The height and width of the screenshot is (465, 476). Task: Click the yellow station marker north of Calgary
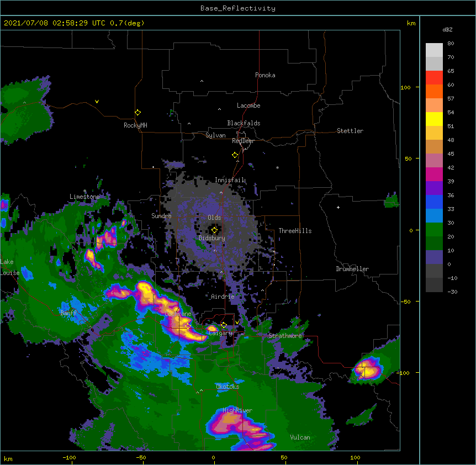[224, 325]
